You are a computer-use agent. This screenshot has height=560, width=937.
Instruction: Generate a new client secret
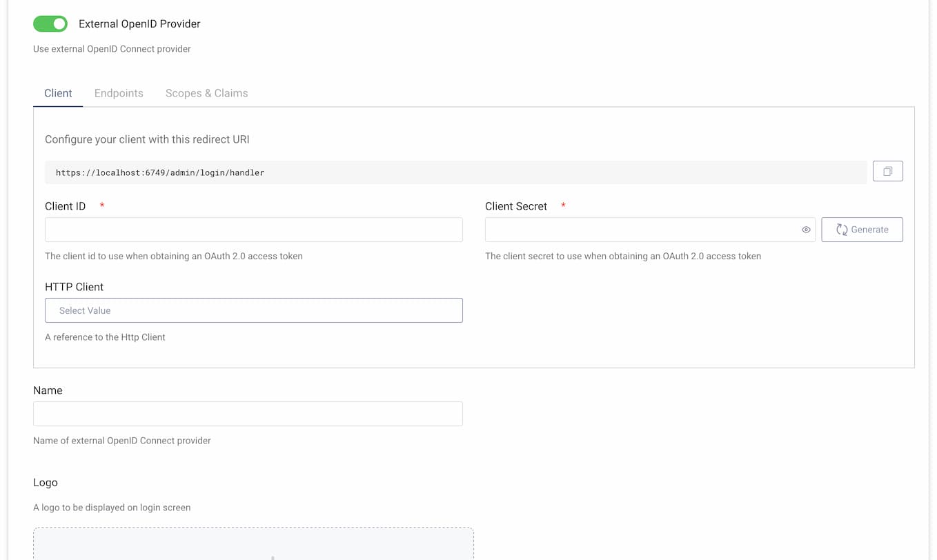(x=862, y=229)
